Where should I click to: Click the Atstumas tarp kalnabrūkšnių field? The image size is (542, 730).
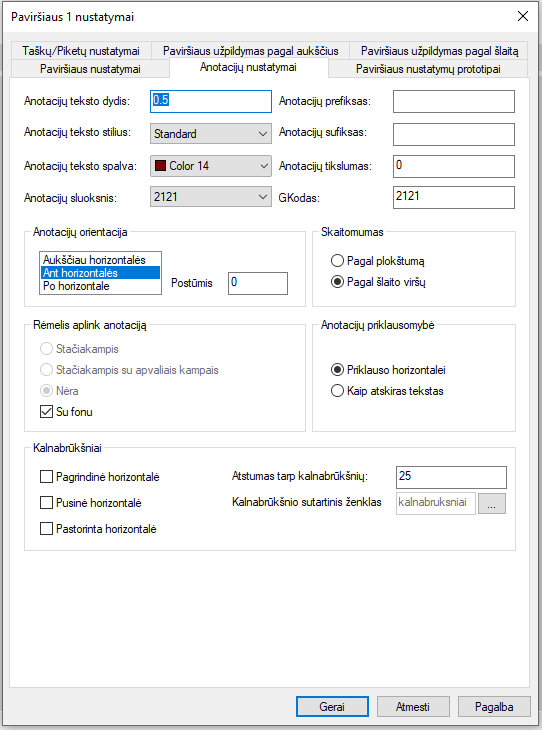pos(451,477)
